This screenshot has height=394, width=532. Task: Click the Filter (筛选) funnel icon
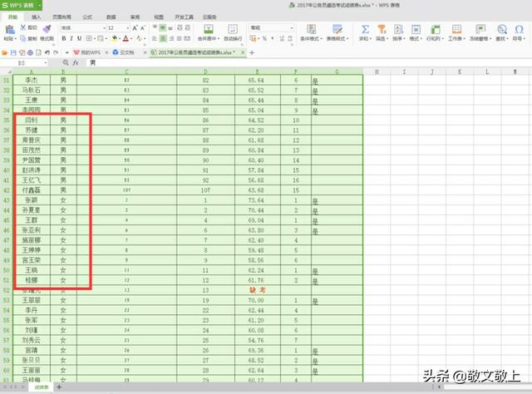click(382, 30)
